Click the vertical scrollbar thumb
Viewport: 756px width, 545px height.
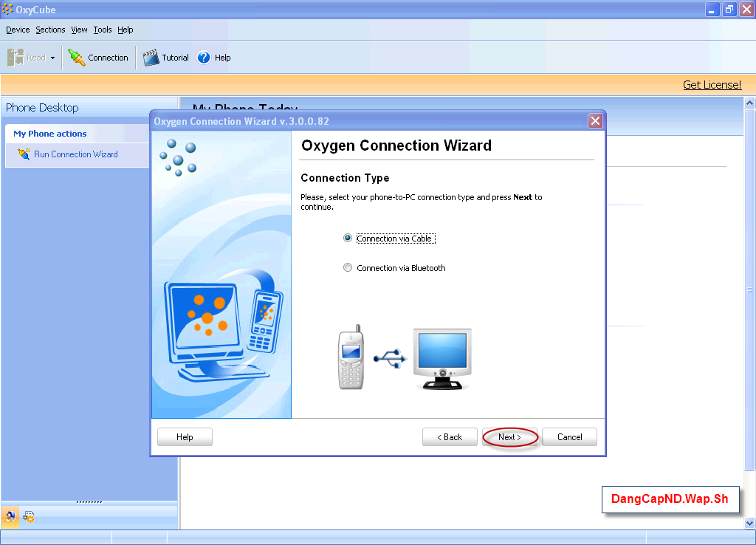pos(750,289)
